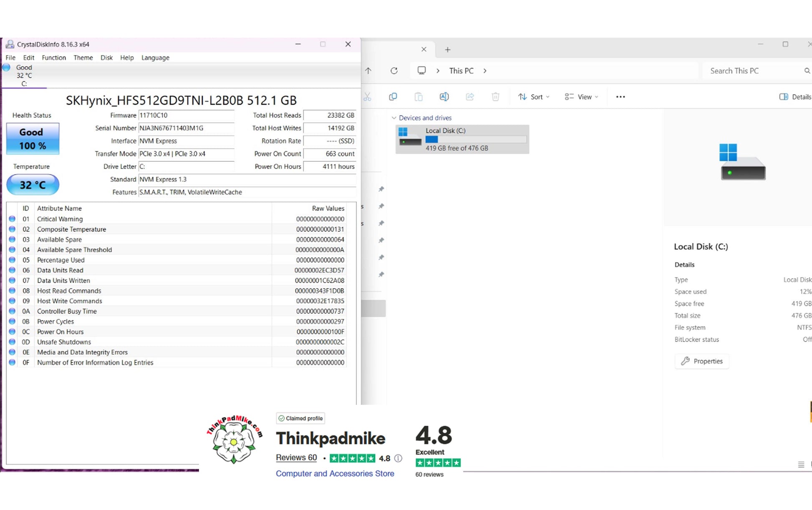
Task: Collapse the Devices and drives group
Action: tap(394, 118)
